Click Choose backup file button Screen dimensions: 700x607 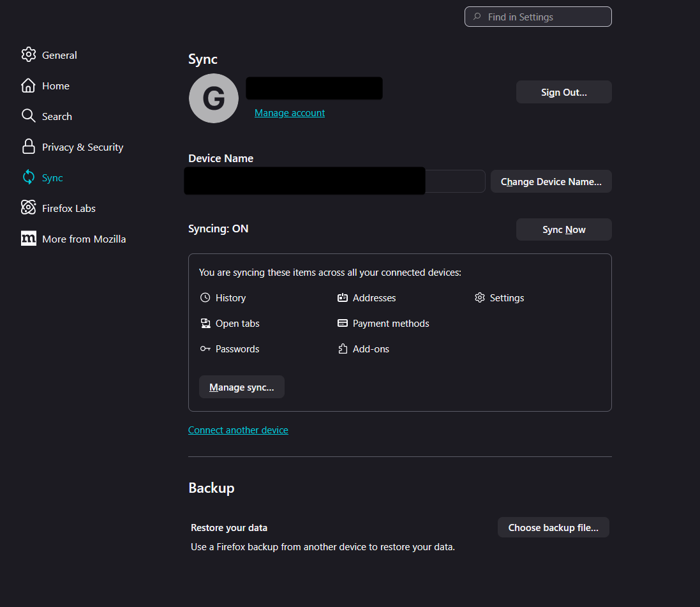pyautogui.click(x=553, y=528)
